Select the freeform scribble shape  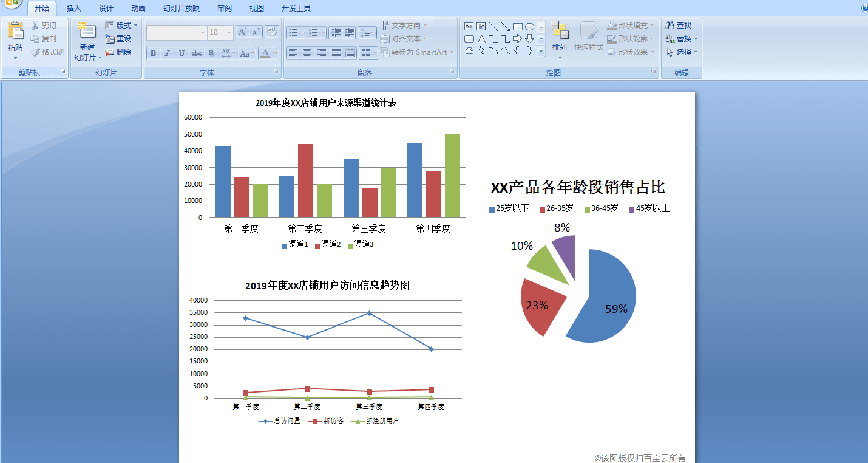click(481, 51)
